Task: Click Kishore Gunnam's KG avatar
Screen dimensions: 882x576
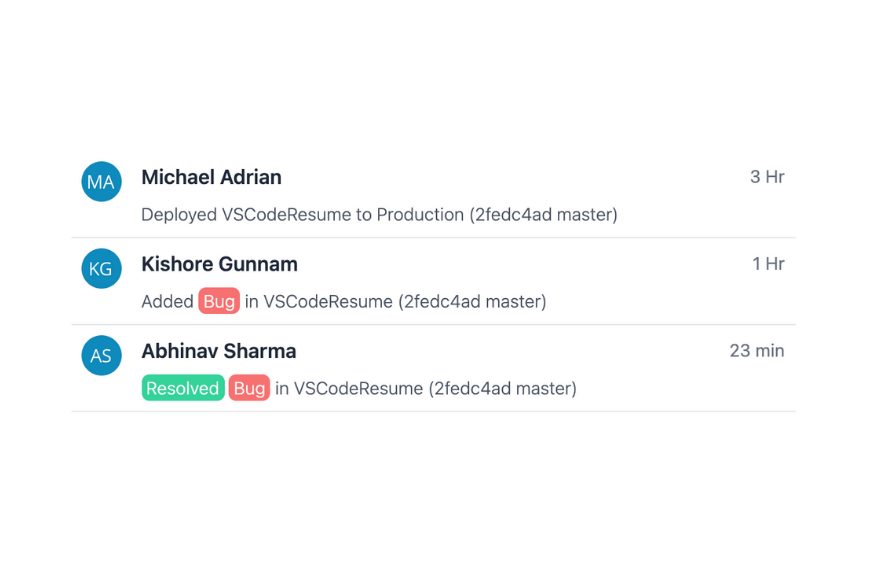Action: click(x=101, y=269)
